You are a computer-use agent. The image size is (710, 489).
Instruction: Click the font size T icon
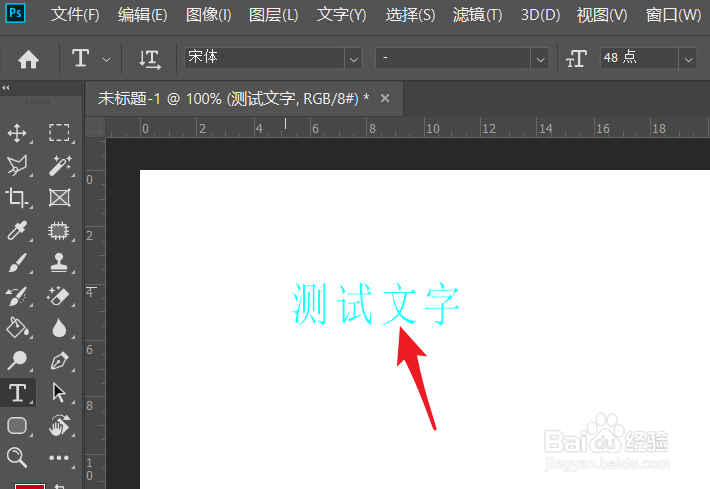pyautogui.click(x=576, y=59)
